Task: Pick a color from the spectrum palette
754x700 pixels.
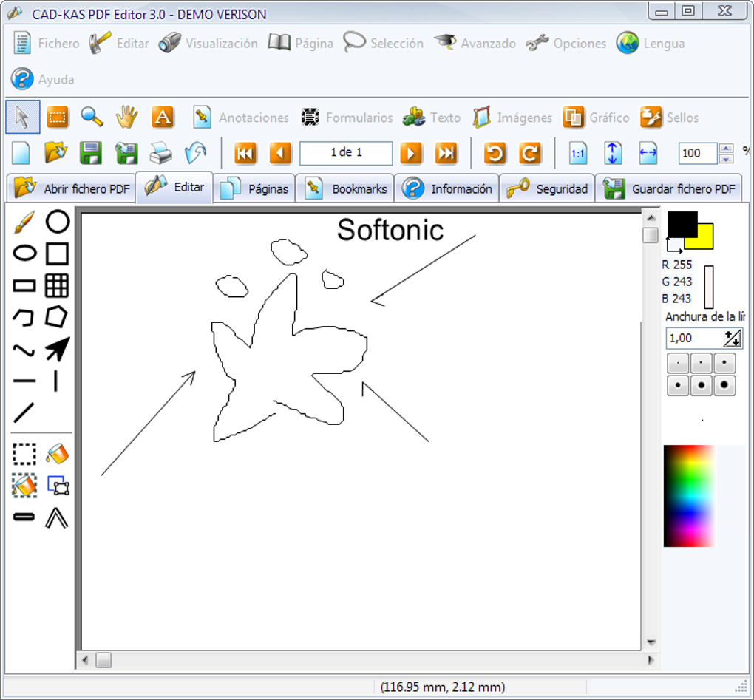Action: (690, 496)
